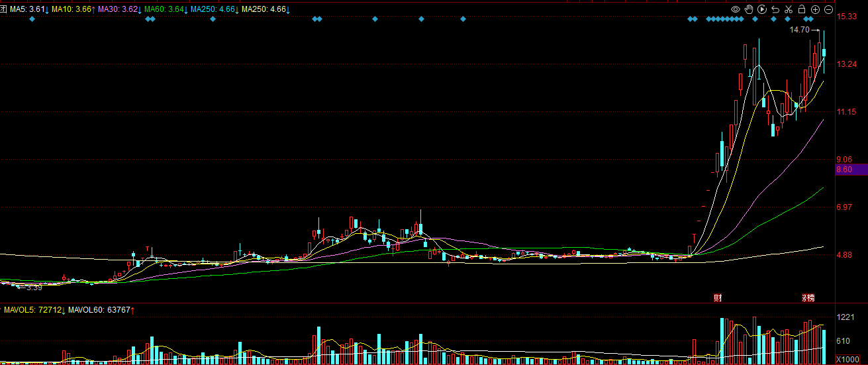
Task: Click the 14.70 high price label
Action: [799, 30]
